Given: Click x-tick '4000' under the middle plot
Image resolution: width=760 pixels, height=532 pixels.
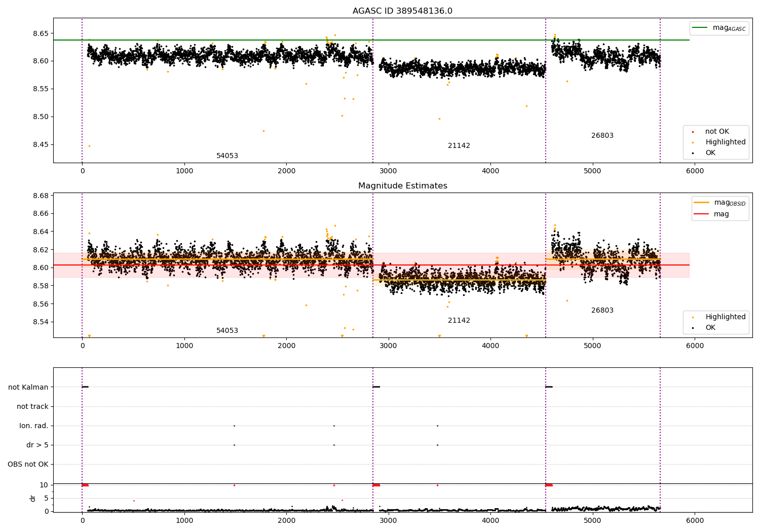Looking at the screenshot, I should click(x=490, y=346).
